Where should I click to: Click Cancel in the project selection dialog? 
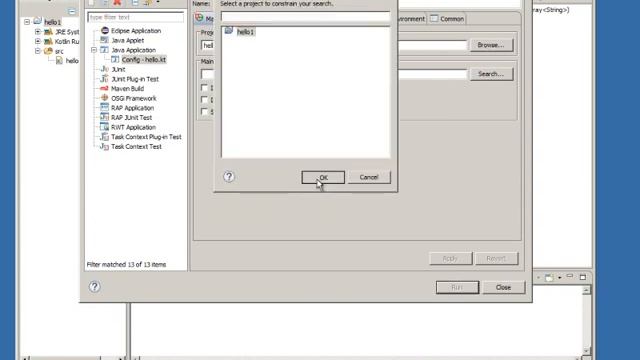(369, 177)
